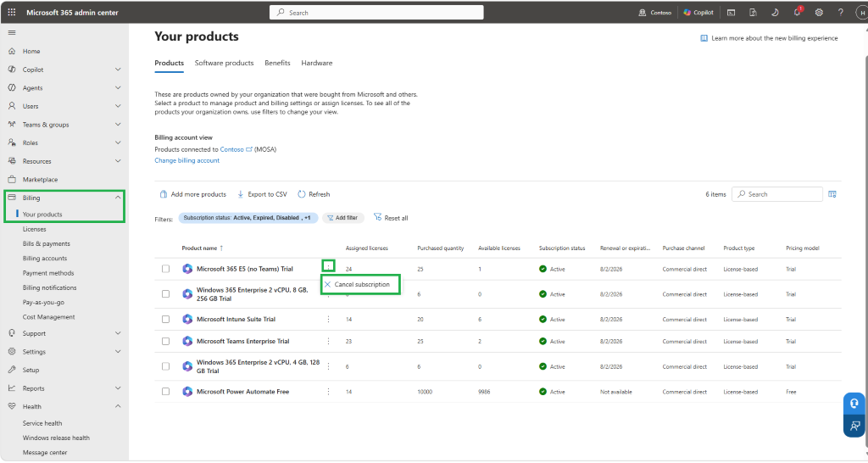The height and width of the screenshot is (463, 868).
Task: Open the help question mark icon
Action: coord(840,12)
